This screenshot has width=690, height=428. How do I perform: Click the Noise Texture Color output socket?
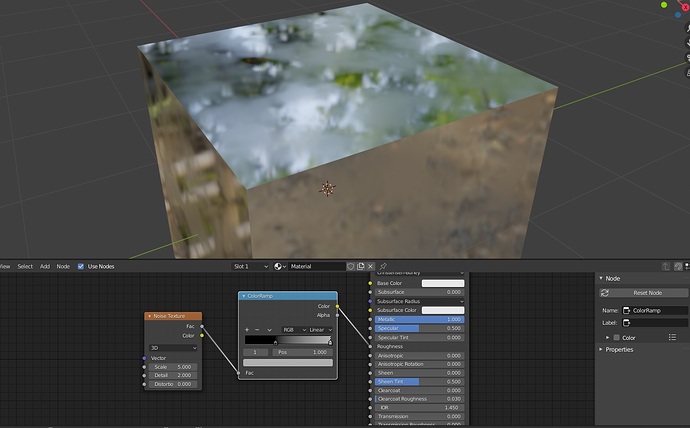pyautogui.click(x=202, y=336)
